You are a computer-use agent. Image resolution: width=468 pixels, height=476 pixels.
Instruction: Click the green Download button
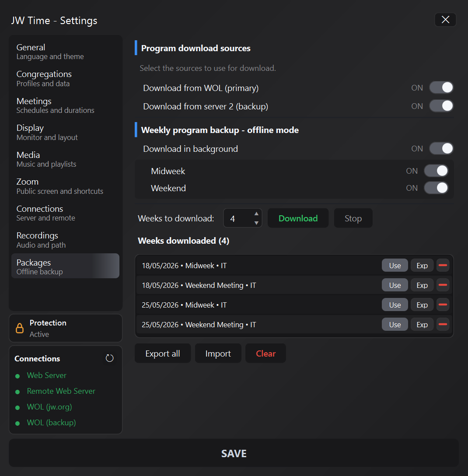coord(298,218)
